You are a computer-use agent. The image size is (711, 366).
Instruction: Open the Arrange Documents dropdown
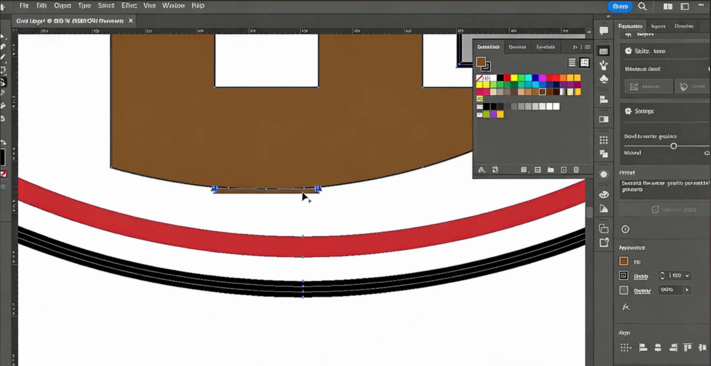pyautogui.click(x=667, y=6)
